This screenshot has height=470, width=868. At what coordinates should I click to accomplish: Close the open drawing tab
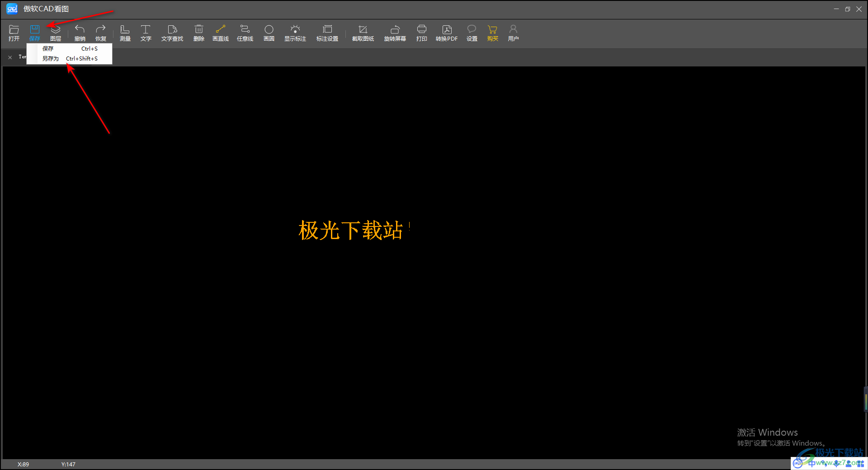[x=10, y=57]
